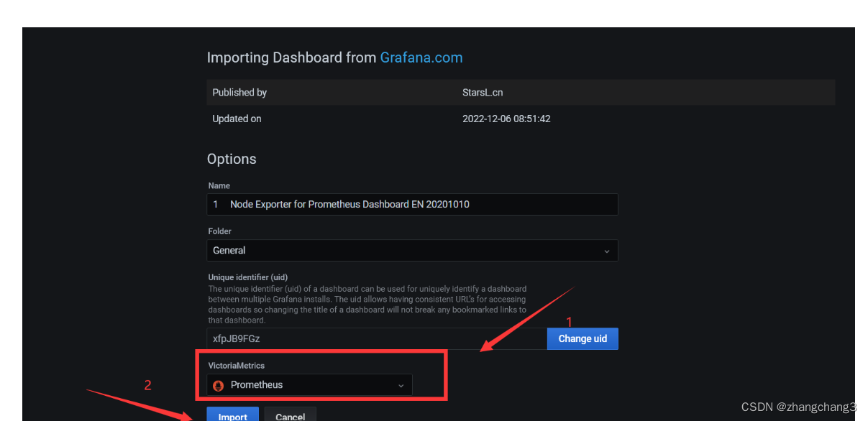
Task: Cancel the dashboard import
Action: [291, 415]
